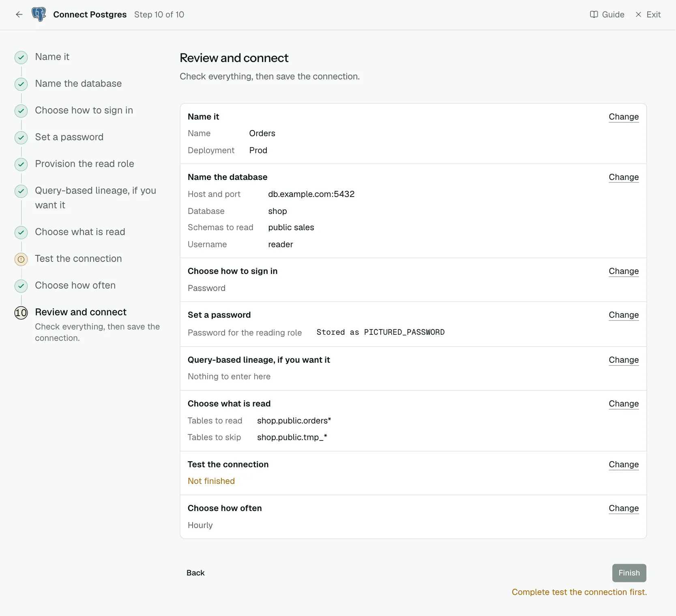Select Choose how often step in sidebar
Image resolution: width=676 pixels, height=616 pixels.
pyautogui.click(x=75, y=285)
